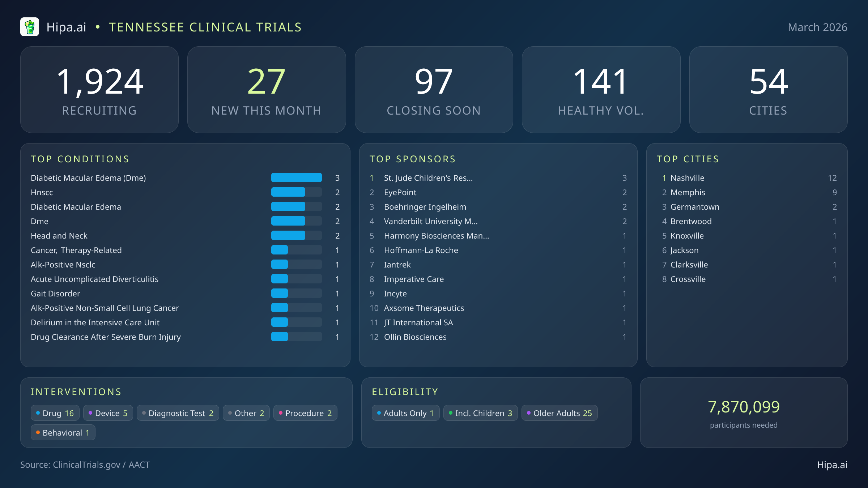Screen dimensions: 868x488
Task: Select the pink dot icon on the Procedure pill
Action: [x=281, y=413]
